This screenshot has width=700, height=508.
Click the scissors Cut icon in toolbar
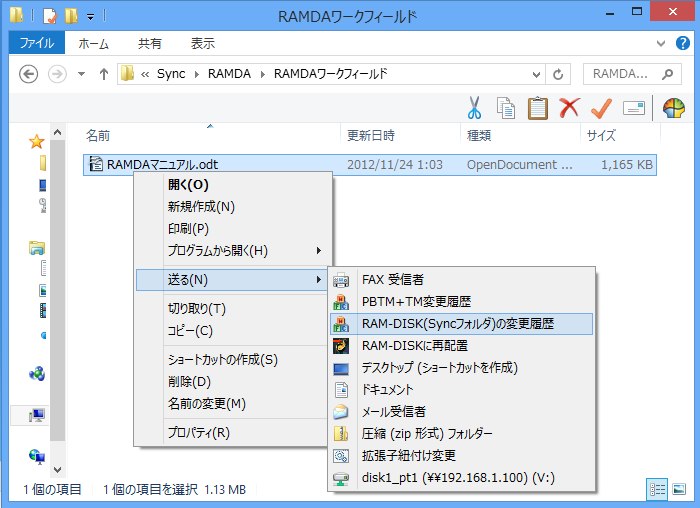click(x=474, y=108)
